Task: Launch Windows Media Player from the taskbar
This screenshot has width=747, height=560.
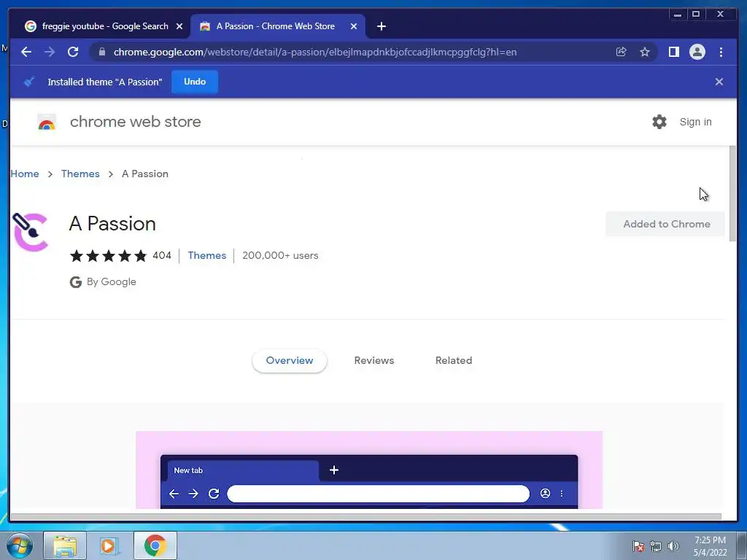Action: pyautogui.click(x=109, y=545)
